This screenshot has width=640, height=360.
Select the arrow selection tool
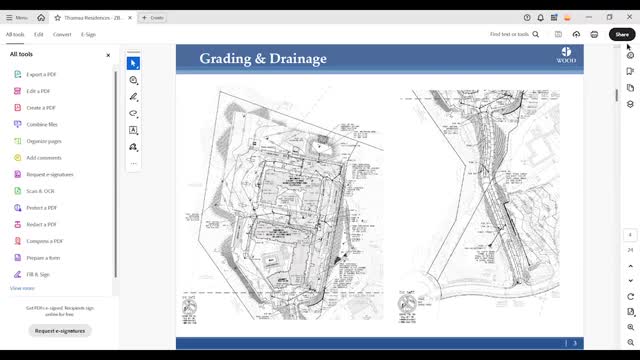coord(133,63)
